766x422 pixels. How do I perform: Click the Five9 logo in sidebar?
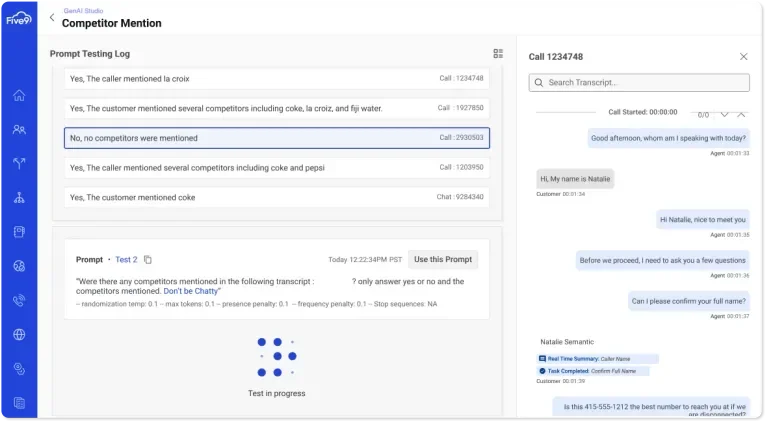(18, 18)
